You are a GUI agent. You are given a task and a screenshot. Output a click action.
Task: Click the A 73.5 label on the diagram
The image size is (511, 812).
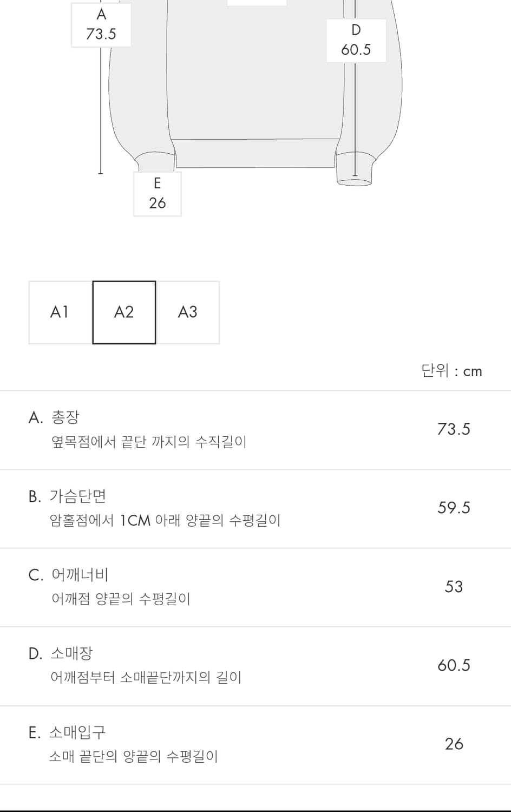pos(101,25)
